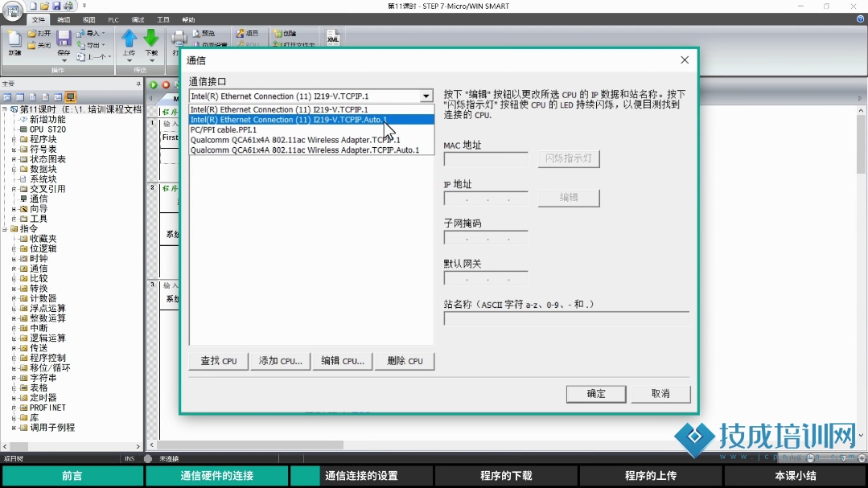Click the help icon at top right
This screenshot has height=488, width=868.
[x=860, y=19]
